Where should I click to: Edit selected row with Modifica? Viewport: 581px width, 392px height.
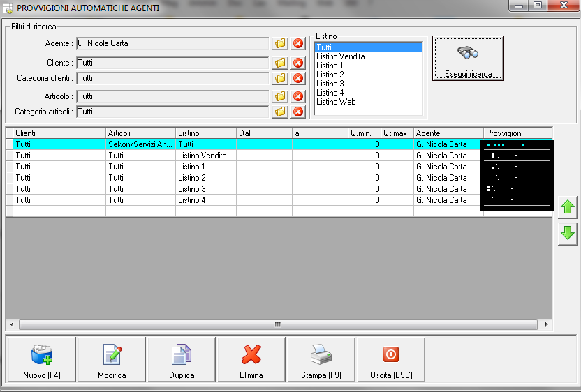[112, 359]
